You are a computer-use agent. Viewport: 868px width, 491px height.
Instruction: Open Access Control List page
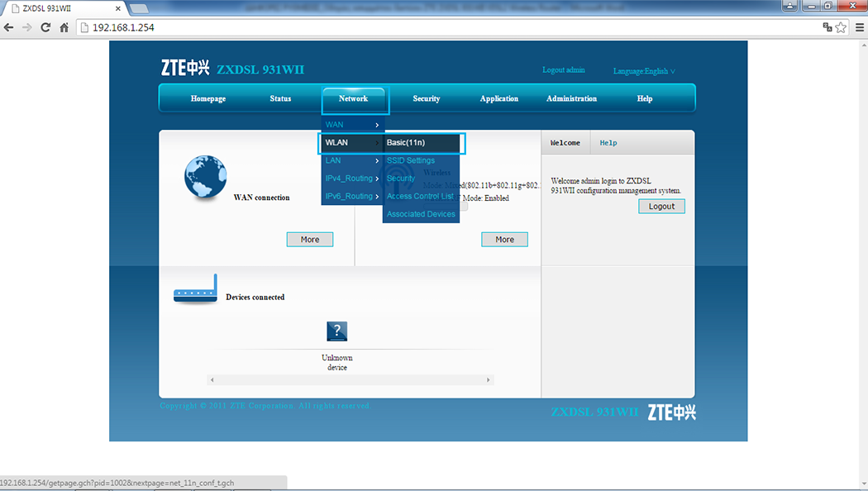click(422, 196)
